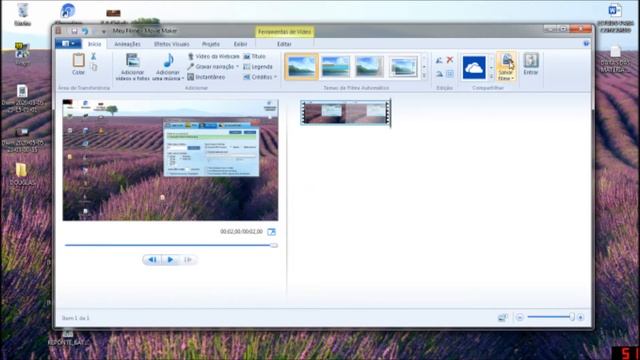This screenshot has height=360, width=640.
Task: Open the Editar tab under Ferramentas de Vídeo
Action: point(284,44)
